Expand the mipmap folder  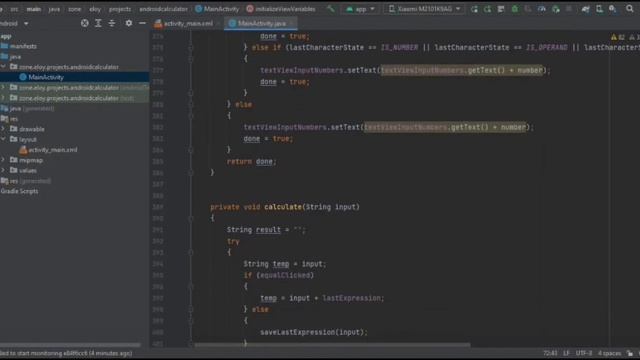[x=3, y=160]
